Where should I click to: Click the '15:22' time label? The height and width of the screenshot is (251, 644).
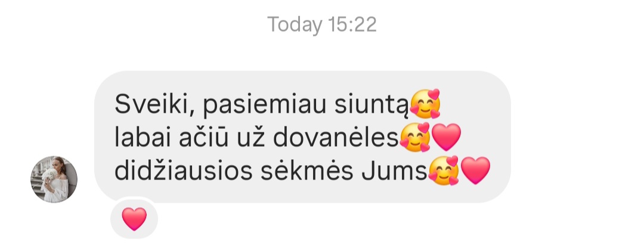coord(352,24)
